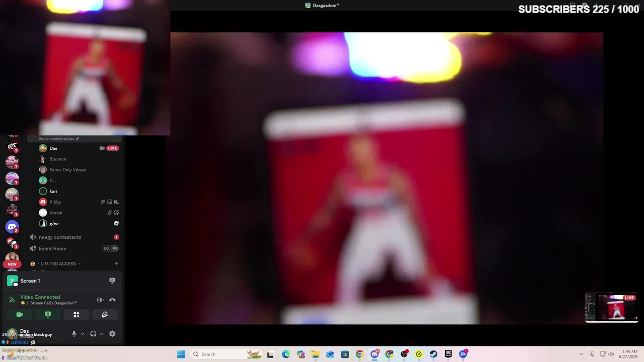This screenshot has width=644, height=362.
Task: Select kari in the voice channel list
Action: 79,191
